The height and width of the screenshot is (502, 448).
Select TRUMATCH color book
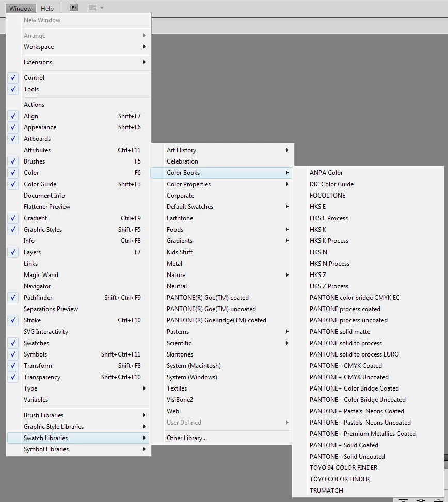coord(368,491)
